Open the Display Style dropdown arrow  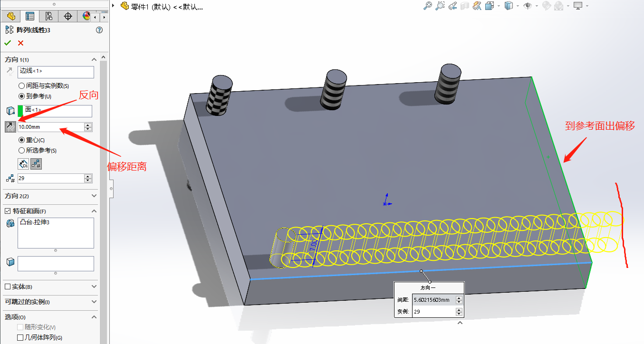point(518,6)
